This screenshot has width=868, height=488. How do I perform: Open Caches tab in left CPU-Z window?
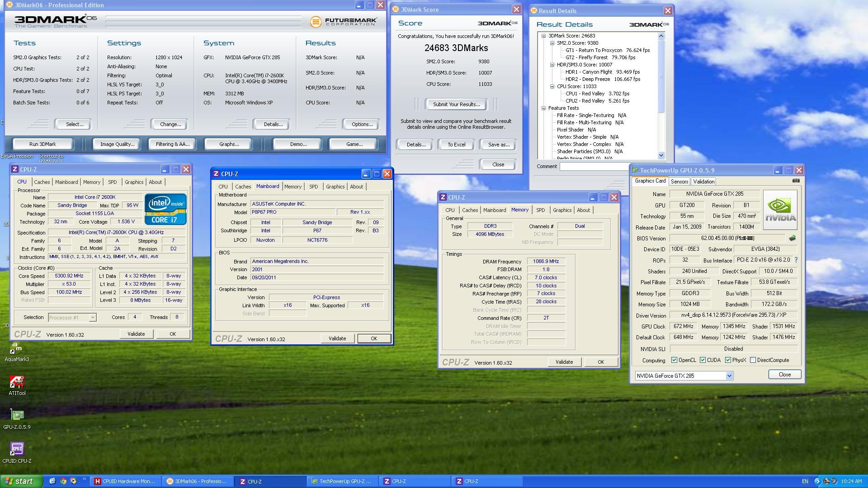(x=42, y=182)
